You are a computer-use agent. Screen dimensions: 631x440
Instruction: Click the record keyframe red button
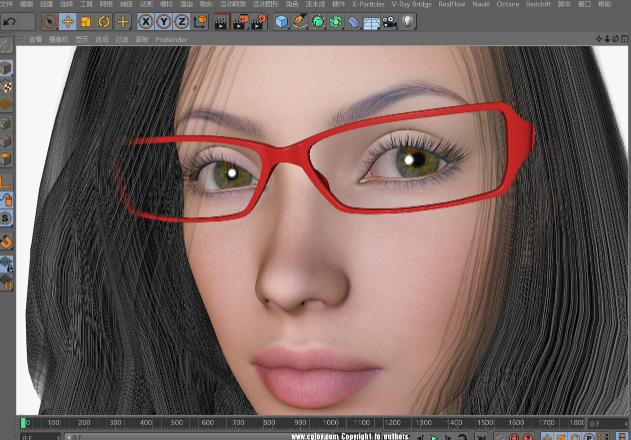(x=514, y=437)
